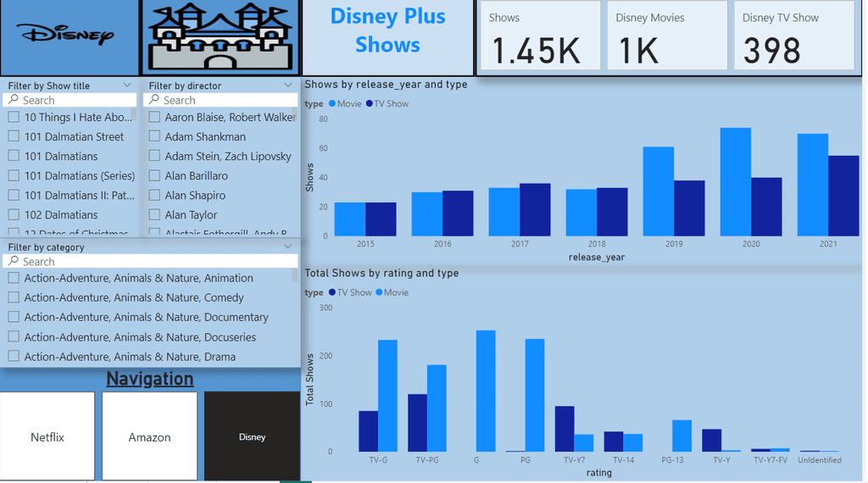Select the G rating Movie bar

point(486,391)
